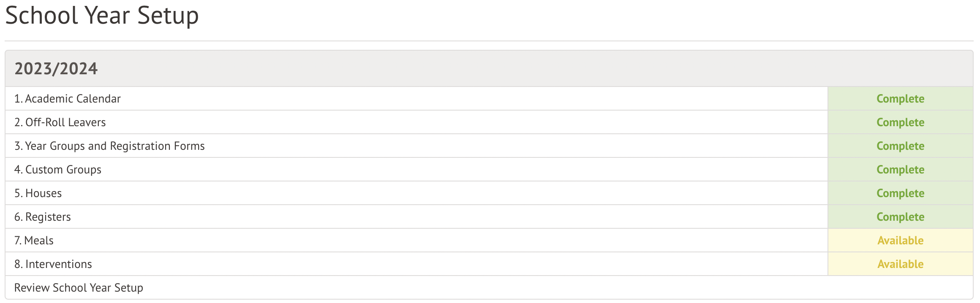Click Available status for Meals
Image resolution: width=980 pixels, height=303 pixels.
point(900,241)
